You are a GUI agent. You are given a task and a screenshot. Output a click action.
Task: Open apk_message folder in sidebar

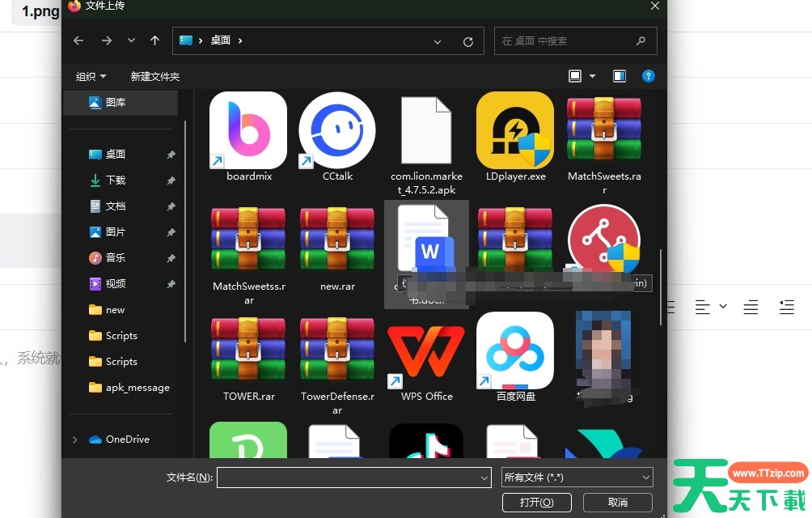coord(137,387)
